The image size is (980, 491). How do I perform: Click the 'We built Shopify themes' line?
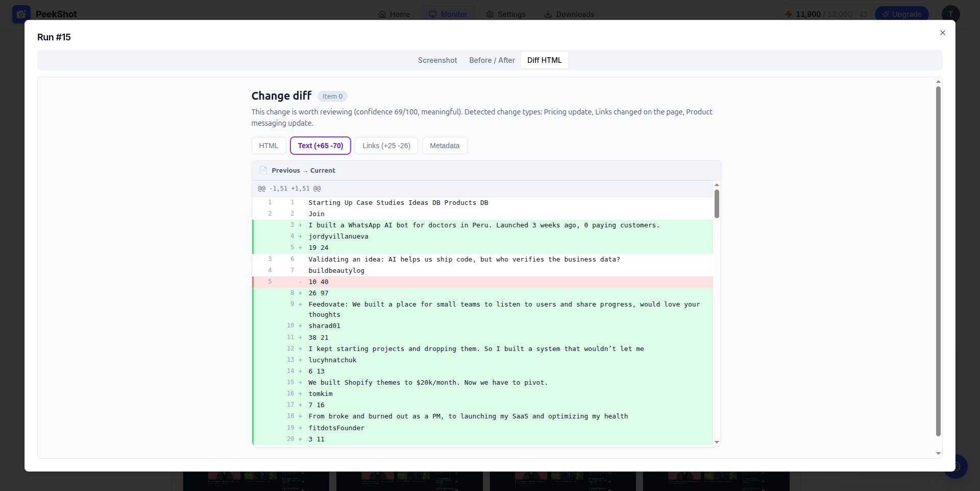tap(482, 383)
